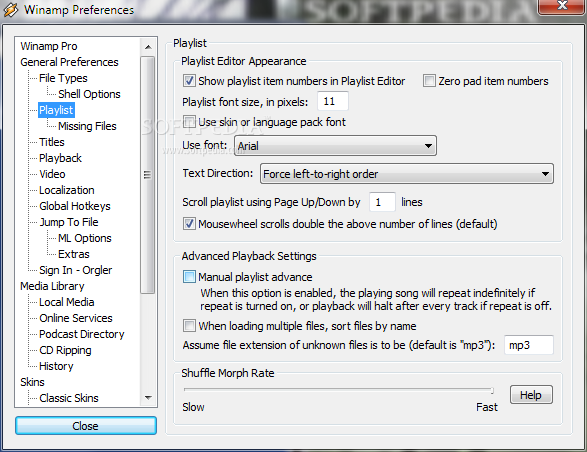Screen dimensions: 587x452
Task: Open Missing Files preferences
Action: 87,126
